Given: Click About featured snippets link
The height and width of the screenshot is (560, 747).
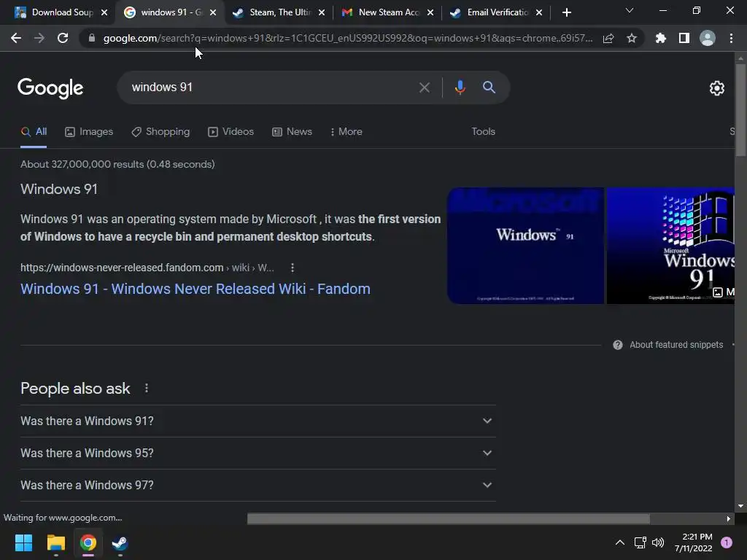Looking at the screenshot, I should pos(676,345).
